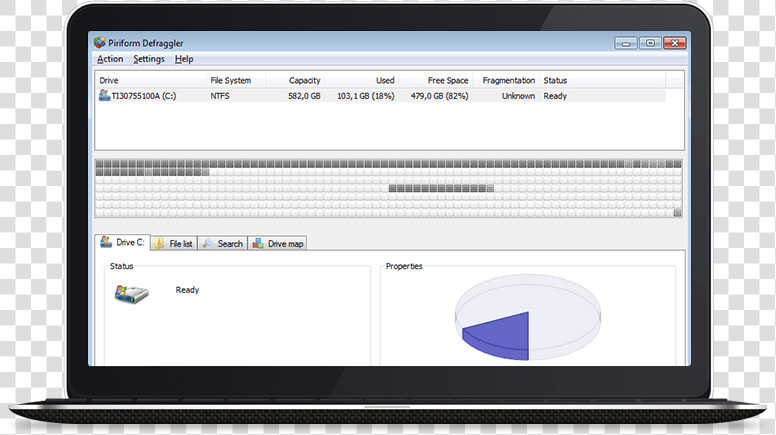Viewport: 776px width, 435px height.
Task: Click the Drive map tab blocks icon
Action: pyautogui.click(x=258, y=243)
